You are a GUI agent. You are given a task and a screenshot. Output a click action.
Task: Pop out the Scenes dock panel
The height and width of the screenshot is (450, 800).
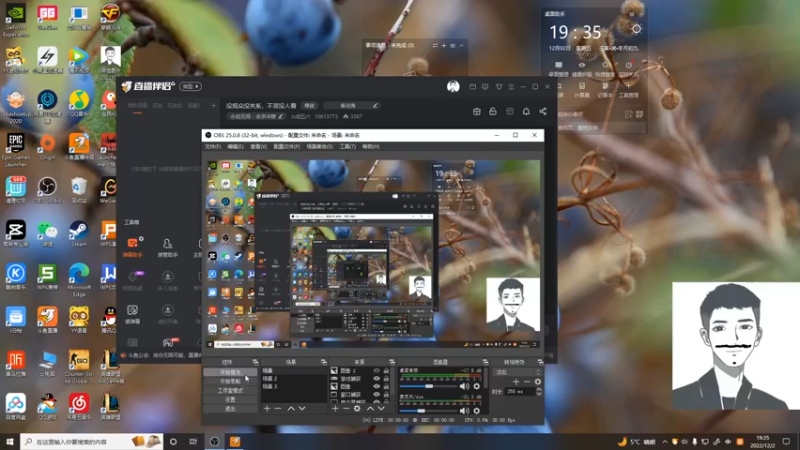click(323, 362)
